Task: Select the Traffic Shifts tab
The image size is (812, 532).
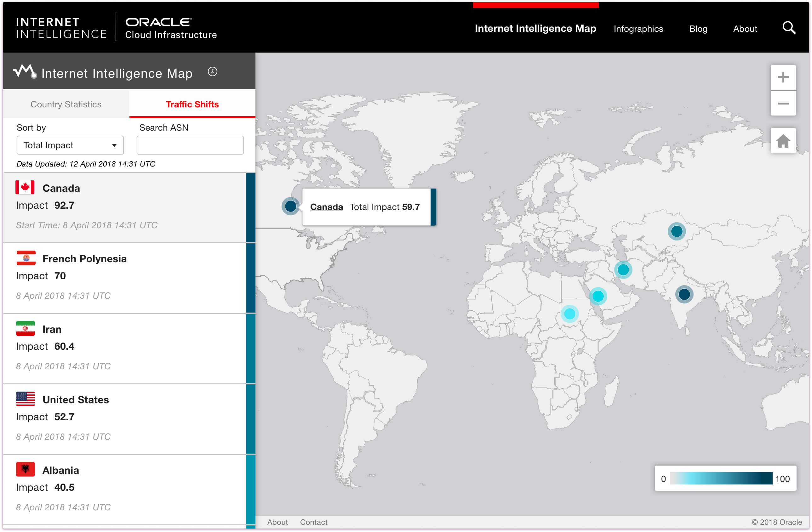Action: click(x=192, y=104)
